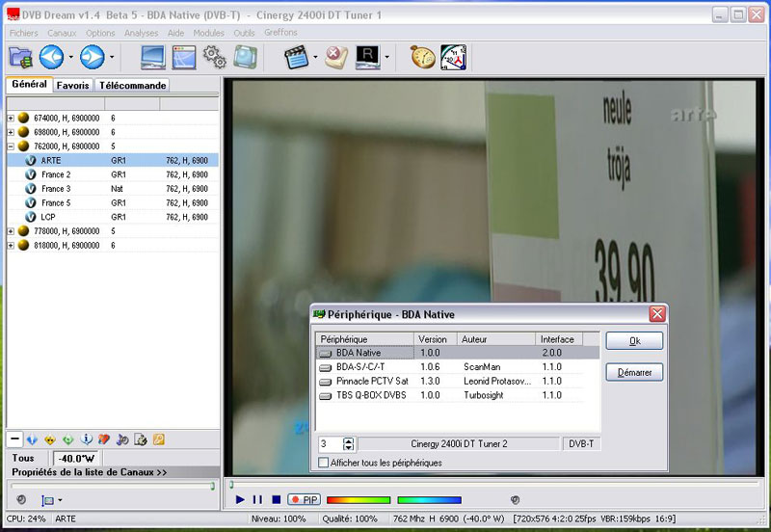Click the Ok button in Périphérique dialog
This screenshot has height=532, width=771.
634,341
